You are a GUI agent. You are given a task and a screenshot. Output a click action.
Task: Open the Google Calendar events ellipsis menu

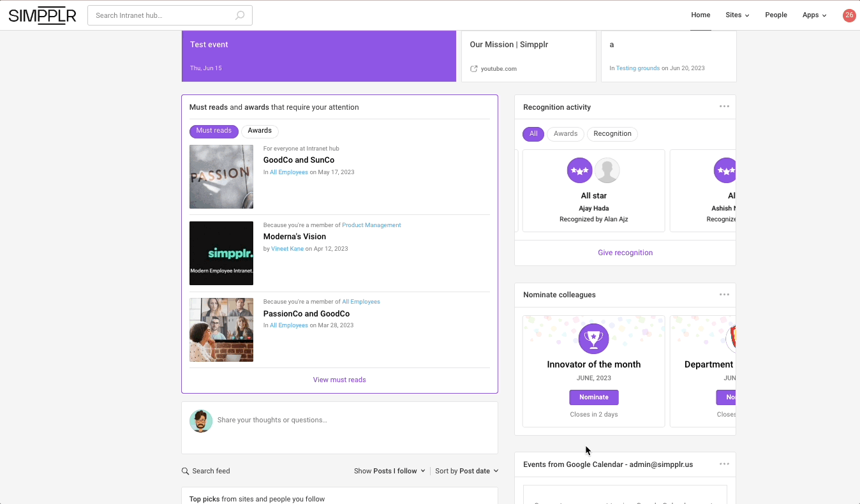pyautogui.click(x=724, y=464)
